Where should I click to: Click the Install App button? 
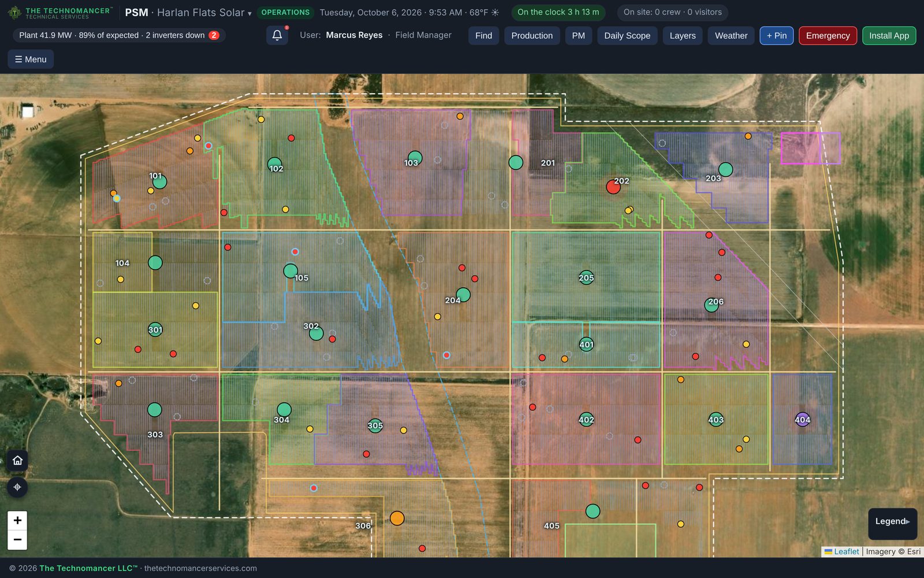coord(889,35)
